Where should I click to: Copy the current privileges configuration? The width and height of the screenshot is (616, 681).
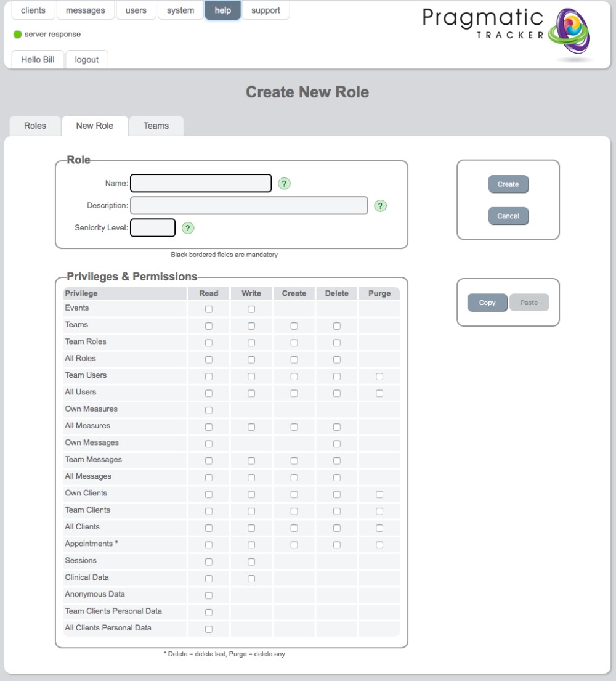tap(487, 303)
